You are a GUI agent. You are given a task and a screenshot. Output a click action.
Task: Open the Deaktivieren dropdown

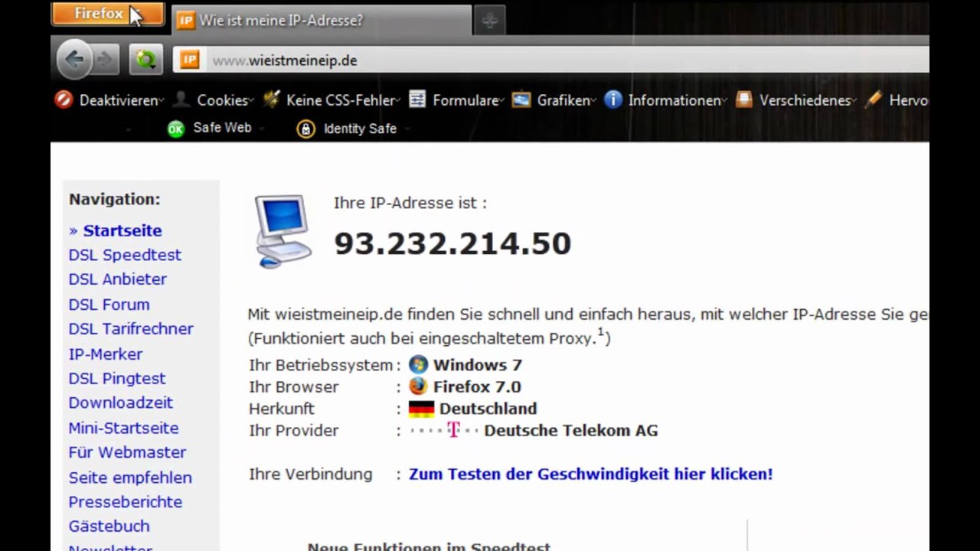(121, 100)
